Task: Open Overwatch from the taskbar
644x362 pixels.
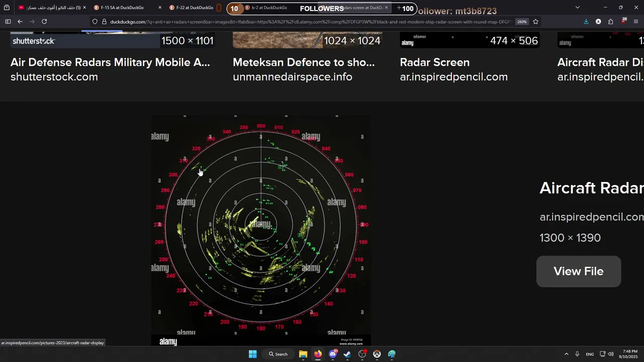Action: [x=377, y=354]
